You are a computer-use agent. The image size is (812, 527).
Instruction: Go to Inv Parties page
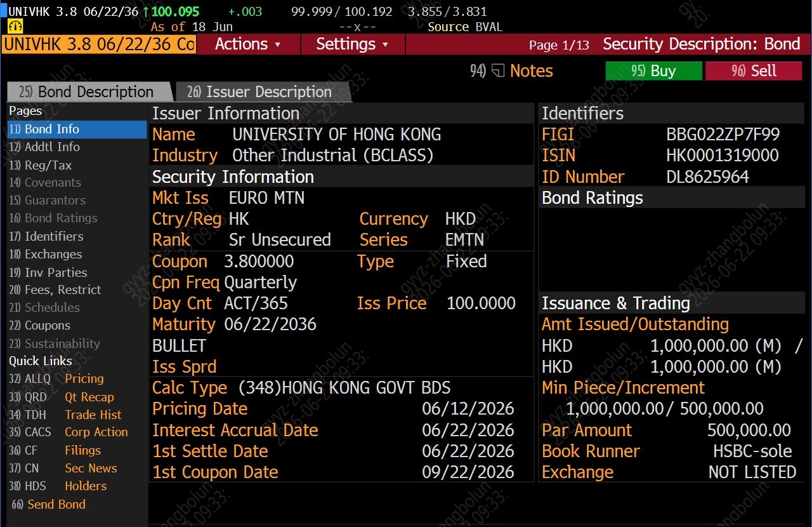[48, 272]
